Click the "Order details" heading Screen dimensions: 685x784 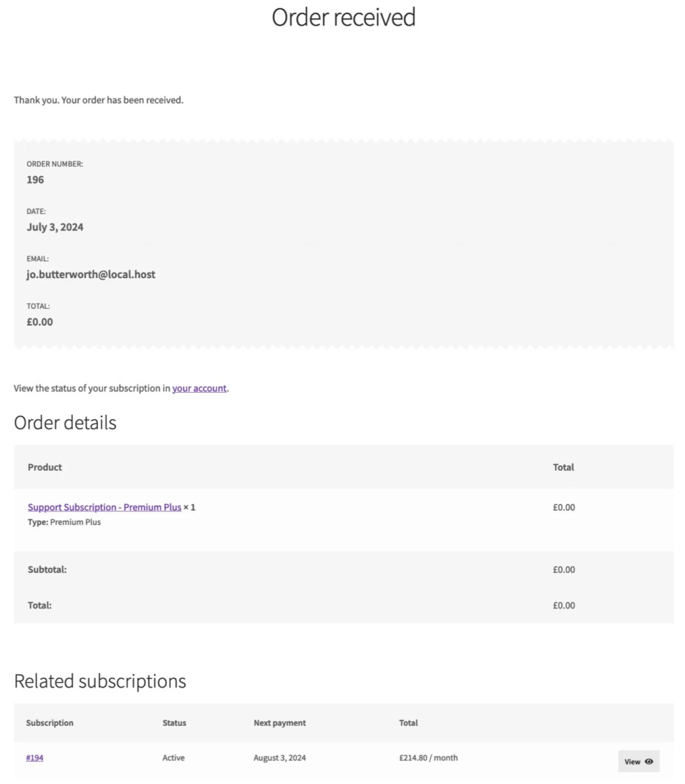(65, 423)
